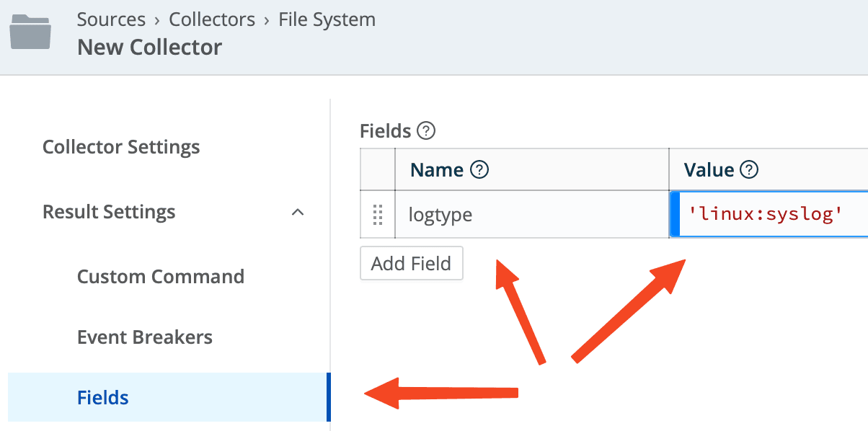Open the Custom Command settings page
The image size is (868, 431).
pos(161,277)
